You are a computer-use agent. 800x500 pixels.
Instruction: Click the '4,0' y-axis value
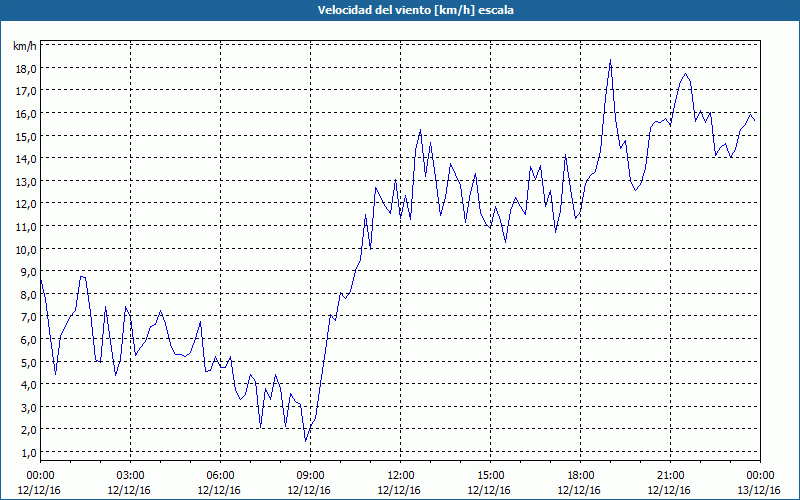click(x=29, y=385)
